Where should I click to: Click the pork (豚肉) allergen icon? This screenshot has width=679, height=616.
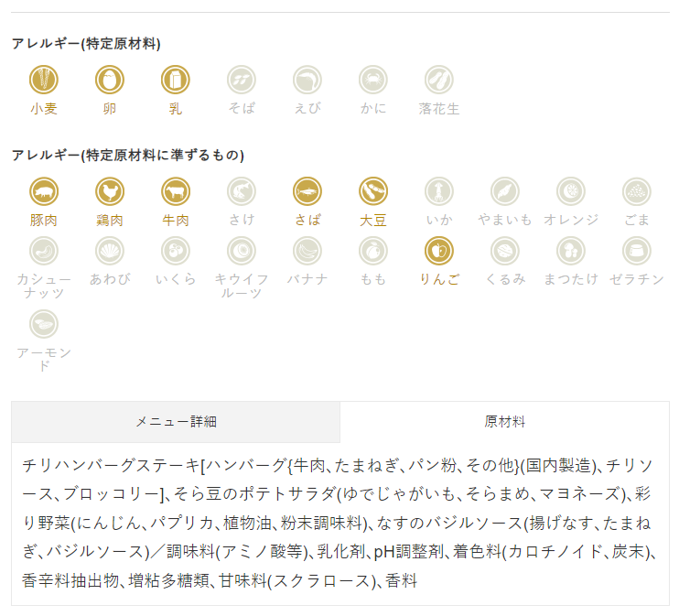(x=44, y=191)
